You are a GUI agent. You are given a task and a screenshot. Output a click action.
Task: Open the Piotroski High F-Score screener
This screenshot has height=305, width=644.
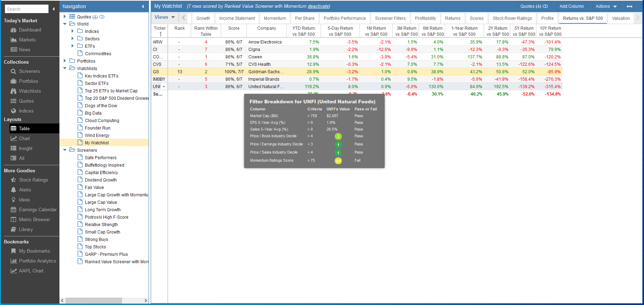(107, 217)
